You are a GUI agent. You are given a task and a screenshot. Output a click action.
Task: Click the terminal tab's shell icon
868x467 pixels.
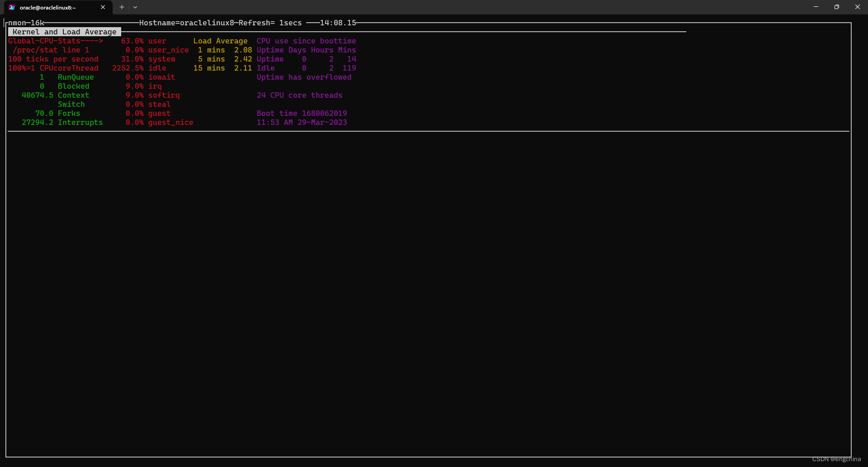[12, 7]
